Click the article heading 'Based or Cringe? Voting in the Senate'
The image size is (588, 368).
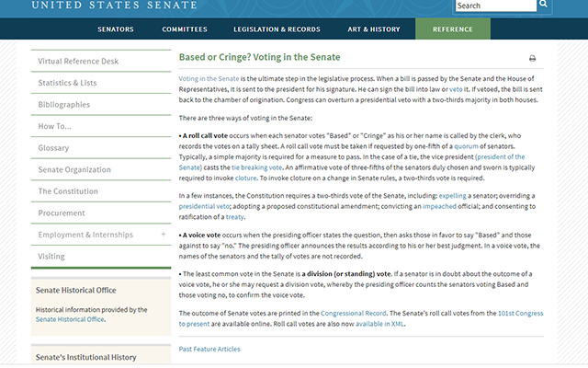[259, 57]
